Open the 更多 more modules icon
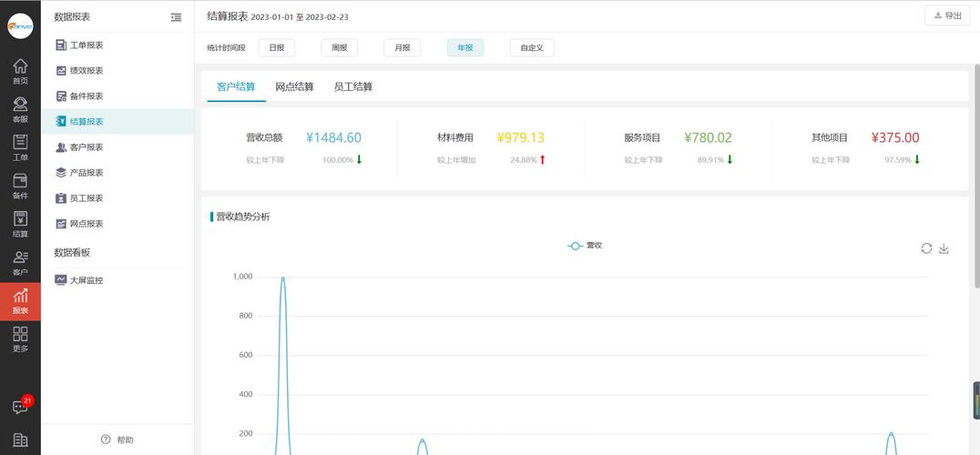Screen dimensions: 980x455 pos(20,339)
